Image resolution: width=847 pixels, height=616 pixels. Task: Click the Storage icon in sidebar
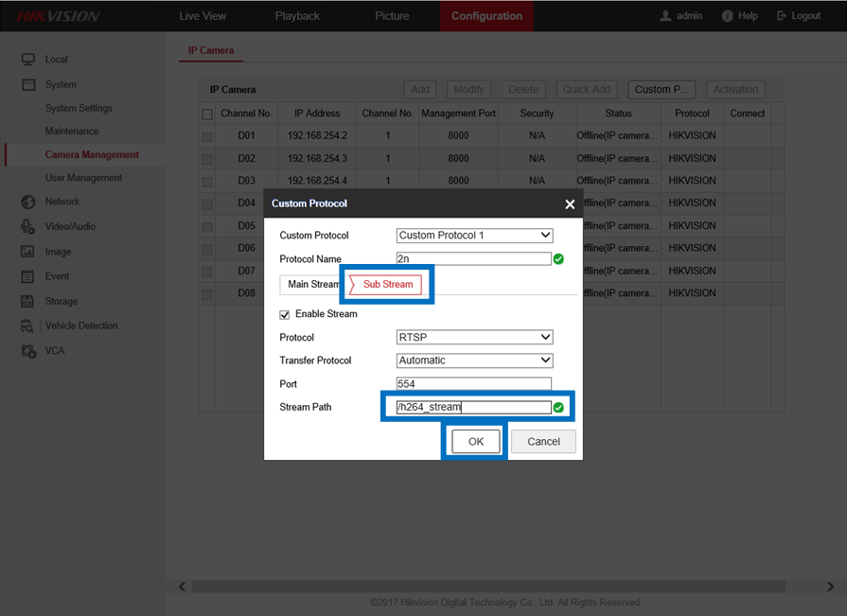point(27,301)
